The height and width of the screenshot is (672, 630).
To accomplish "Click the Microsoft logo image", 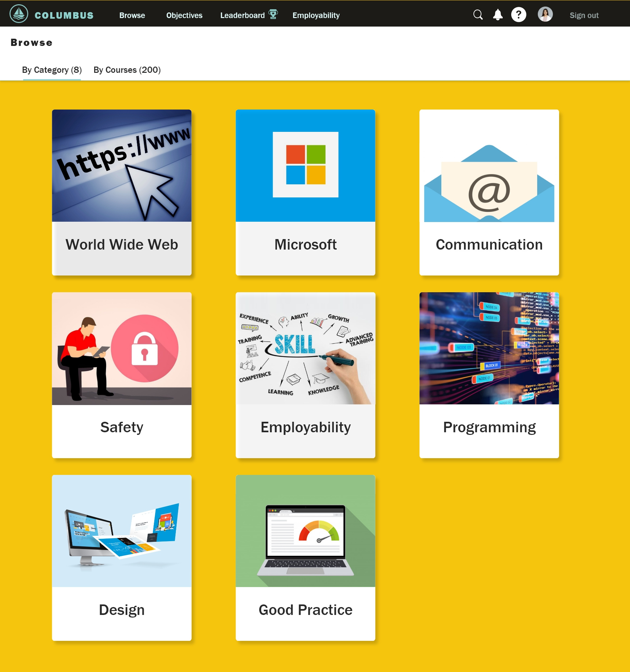I will coord(305,165).
